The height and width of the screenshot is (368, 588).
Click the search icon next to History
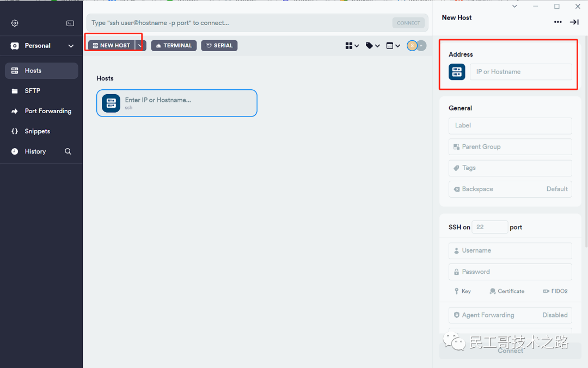pos(68,151)
